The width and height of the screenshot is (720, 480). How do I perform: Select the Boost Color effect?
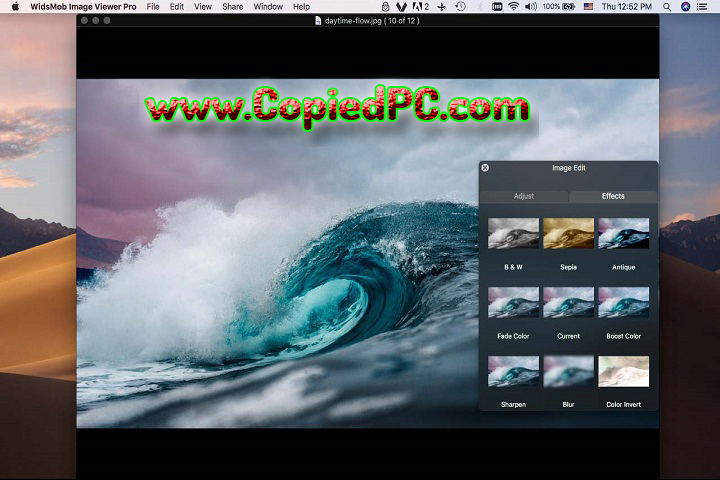[623, 303]
